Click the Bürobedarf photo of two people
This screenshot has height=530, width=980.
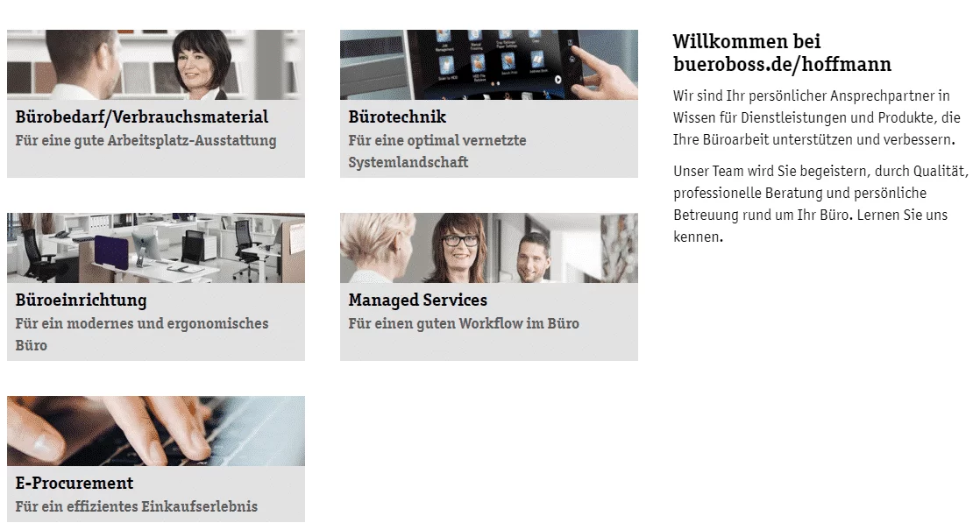coord(156,65)
